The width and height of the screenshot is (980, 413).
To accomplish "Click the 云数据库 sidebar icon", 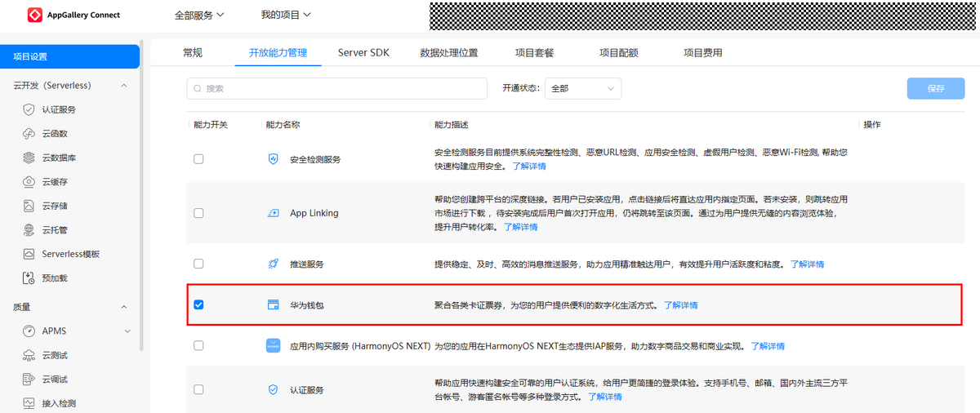I will point(29,158).
